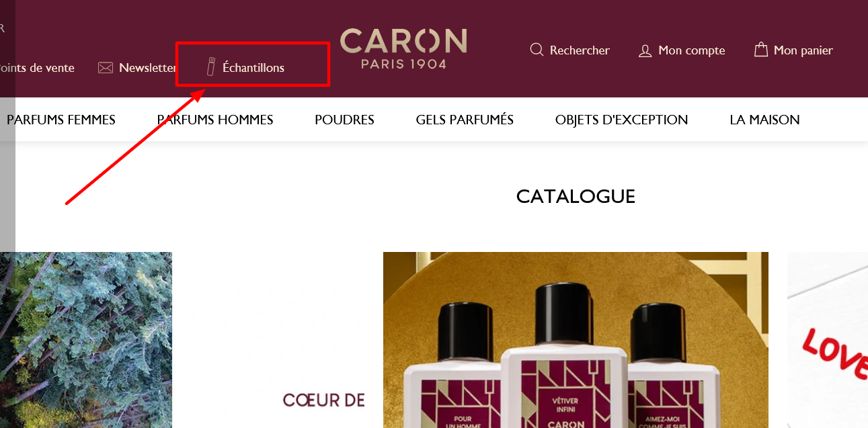Open Mon panier cart

coord(803,50)
